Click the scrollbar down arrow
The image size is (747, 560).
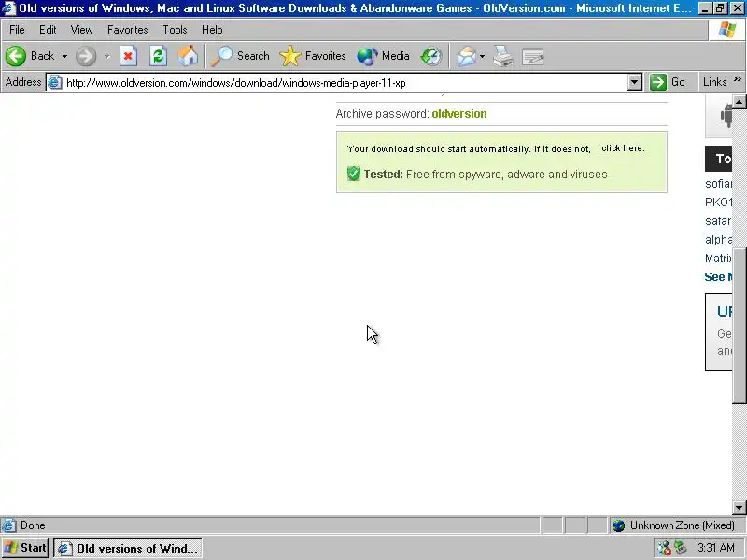(739, 508)
